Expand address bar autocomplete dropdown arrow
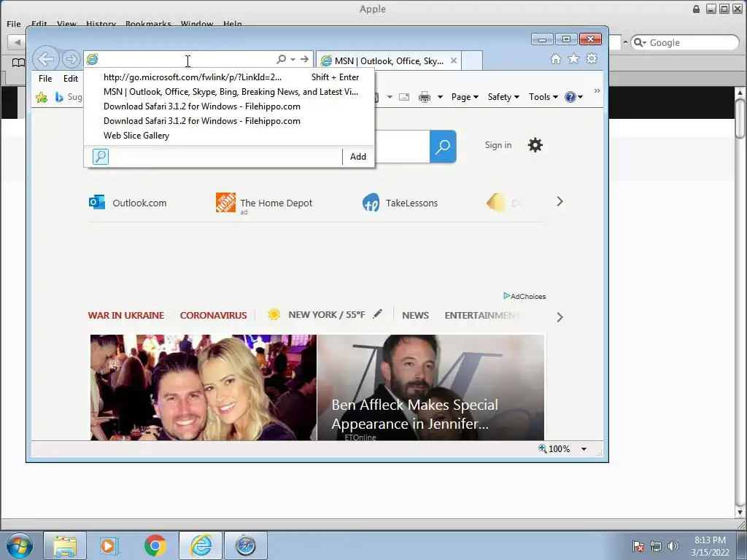The image size is (747, 560). click(x=293, y=59)
